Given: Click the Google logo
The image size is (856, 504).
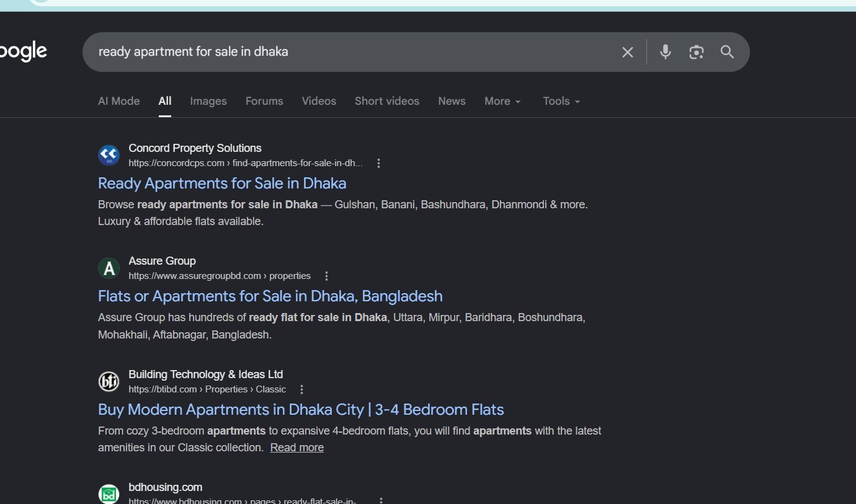Looking at the screenshot, I should tap(23, 52).
